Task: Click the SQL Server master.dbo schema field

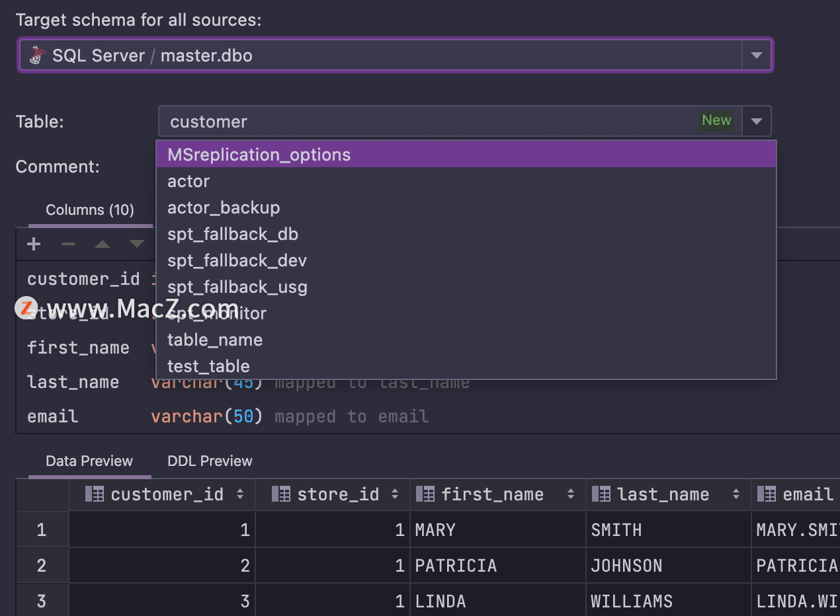Action: 395,56
